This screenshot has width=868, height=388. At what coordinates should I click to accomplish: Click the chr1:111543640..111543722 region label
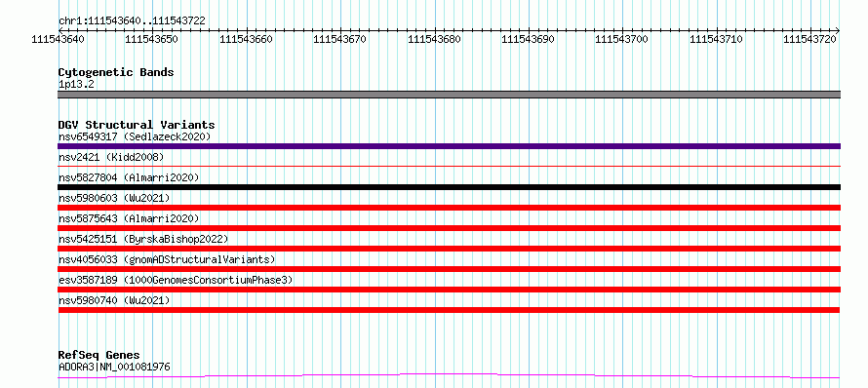click(132, 21)
